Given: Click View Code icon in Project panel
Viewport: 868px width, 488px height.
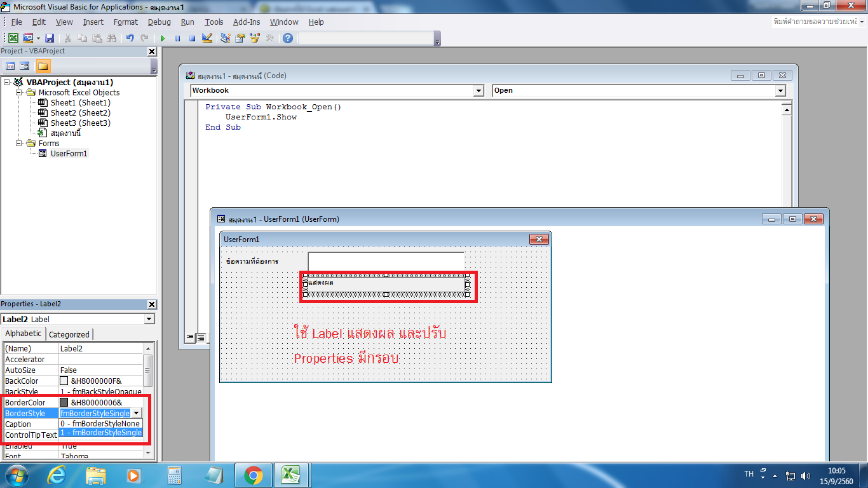Looking at the screenshot, I should click(x=10, y=66).
